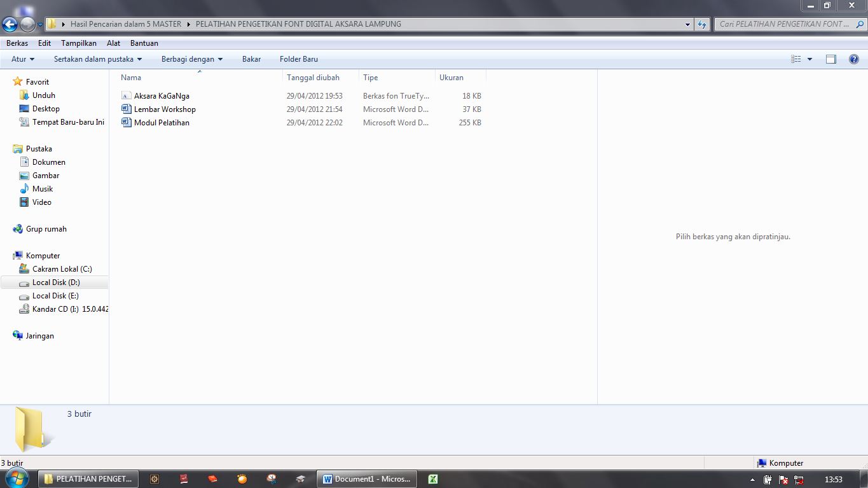Image resolution: width=868 pixels, height=488 pixels.
Task: Open the Lembar Workshop document
Action: click(164, 109)
